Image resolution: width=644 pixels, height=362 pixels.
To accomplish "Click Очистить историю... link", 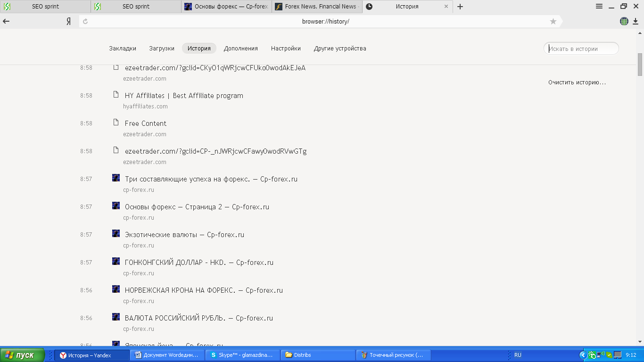I will click(577, 82).
